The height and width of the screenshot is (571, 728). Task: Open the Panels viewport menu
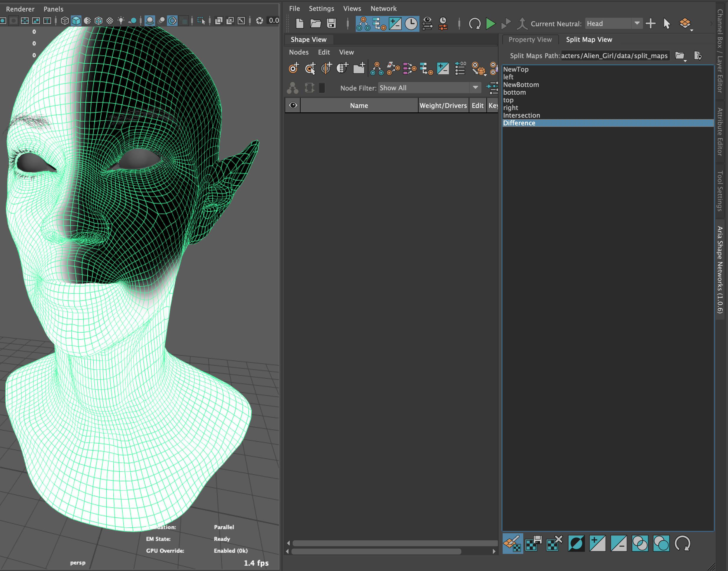[53, 9]
